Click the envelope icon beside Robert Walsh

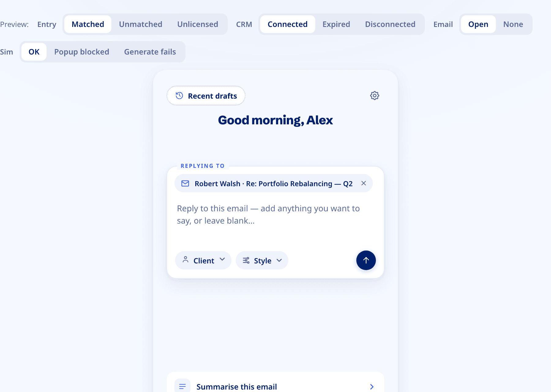pos(185,183)
